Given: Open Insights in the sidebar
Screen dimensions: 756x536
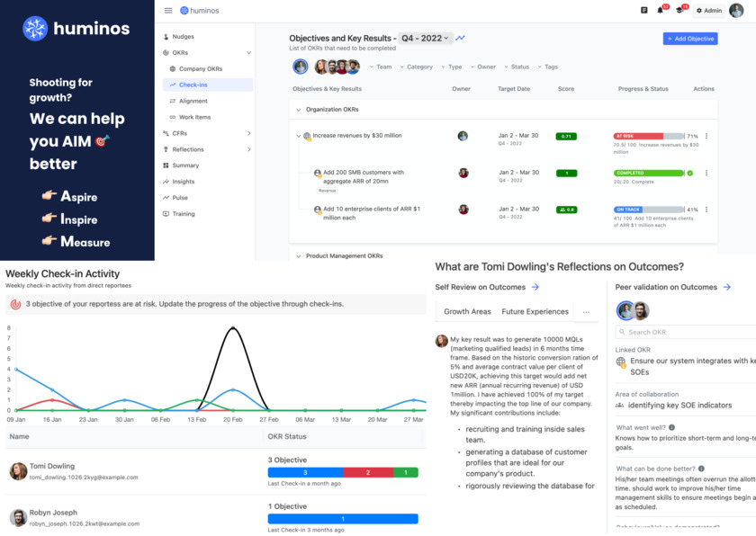Looking at the screenshot, I should tap(184, 182).
